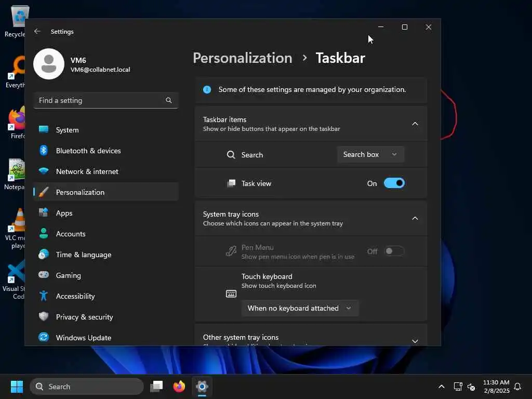The image size is (532, 399).
Task: Open Time & language settings
Action: tap(106, 255)
